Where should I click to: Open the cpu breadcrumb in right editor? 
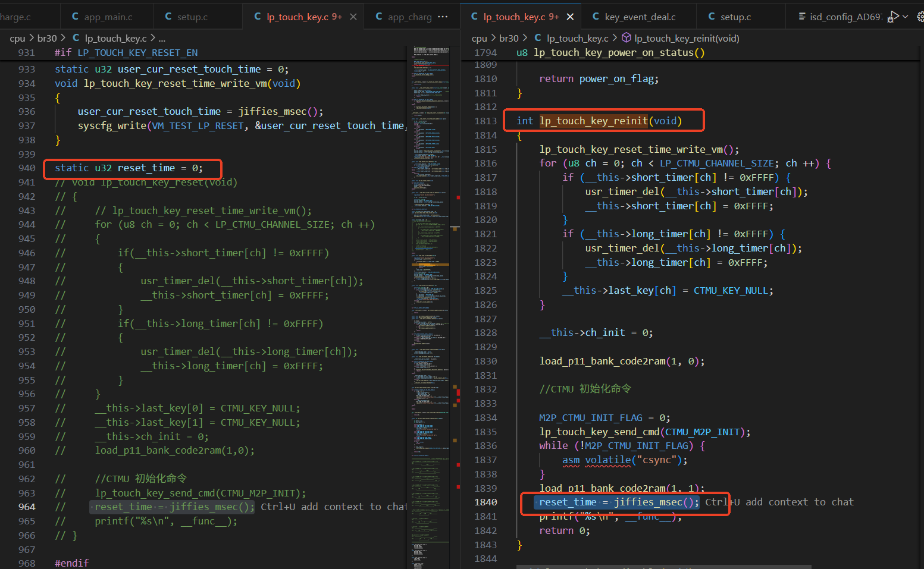(479, 38)
